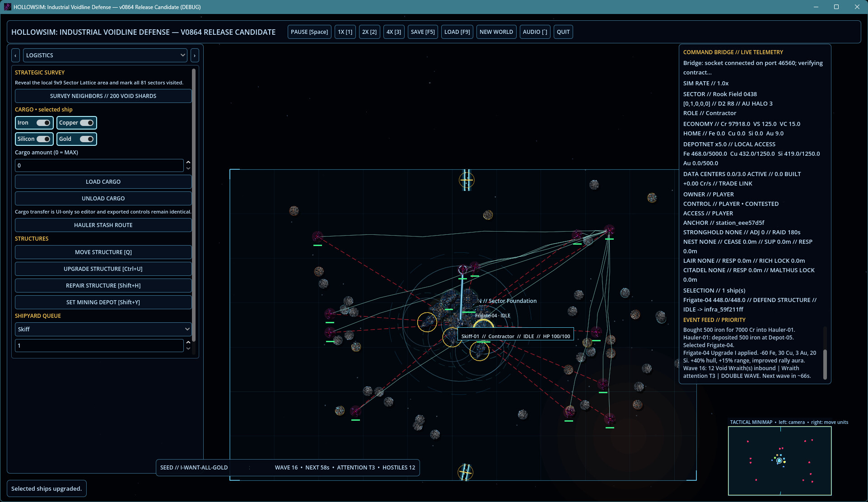Click the tactical minimap to move camera
The width and height of the screenshot is (868, 502).
[780, 461]
